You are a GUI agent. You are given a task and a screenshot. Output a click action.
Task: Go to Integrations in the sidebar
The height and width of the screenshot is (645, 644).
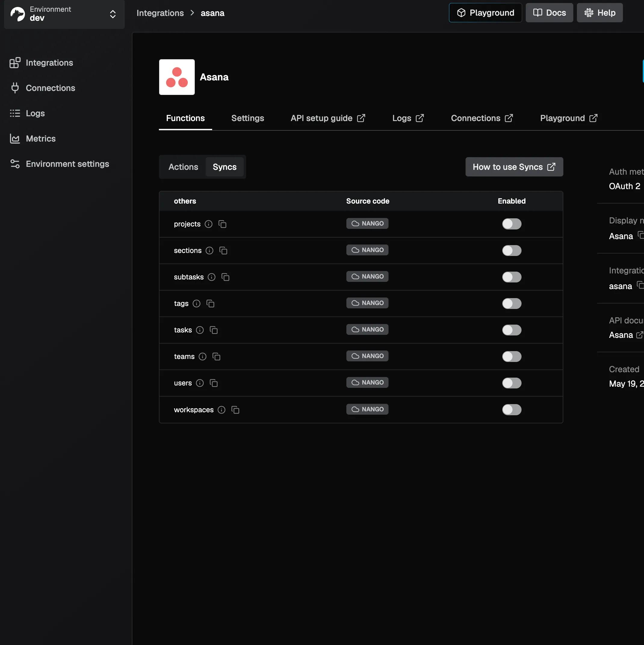(x=41, y=63)
